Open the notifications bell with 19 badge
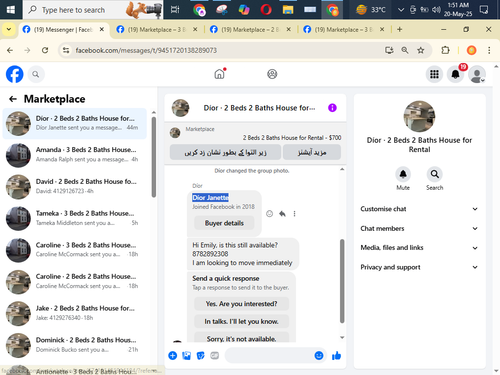Screen dimensions: 500x375 [456, 74]
